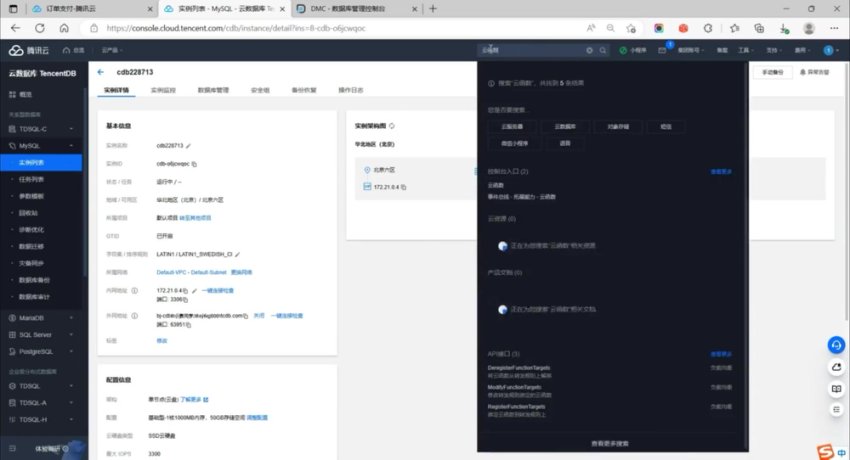Click info icon next to internal address label
850x460 pixels.
tap(134, 291)
